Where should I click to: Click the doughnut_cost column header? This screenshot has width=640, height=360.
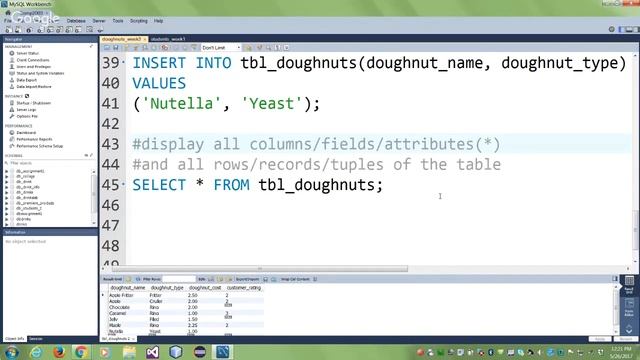pos(205,288)
